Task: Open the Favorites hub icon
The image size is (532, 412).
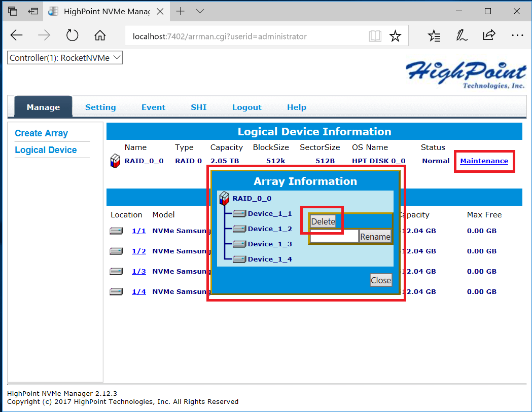Action: pos(434,35)
